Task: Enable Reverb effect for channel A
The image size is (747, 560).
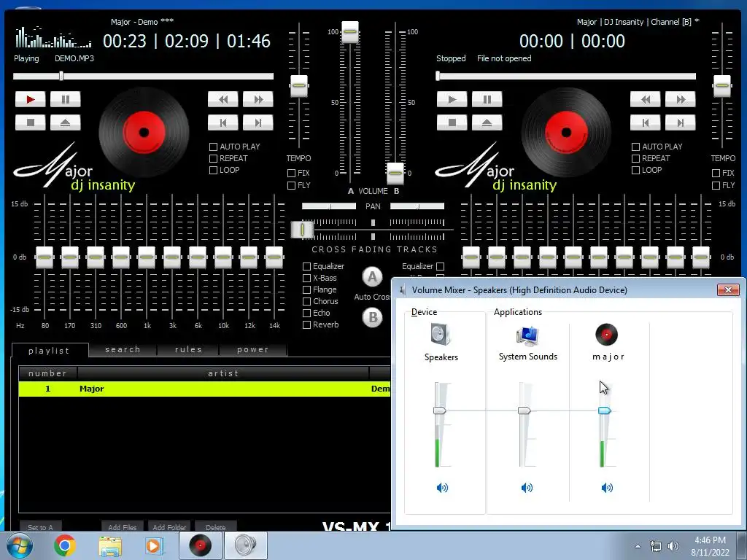Action: pyautogui.click(x=307, y=324)
